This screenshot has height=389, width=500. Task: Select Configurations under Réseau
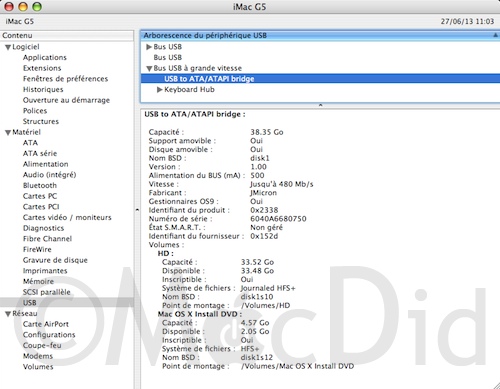coord(49,335)
